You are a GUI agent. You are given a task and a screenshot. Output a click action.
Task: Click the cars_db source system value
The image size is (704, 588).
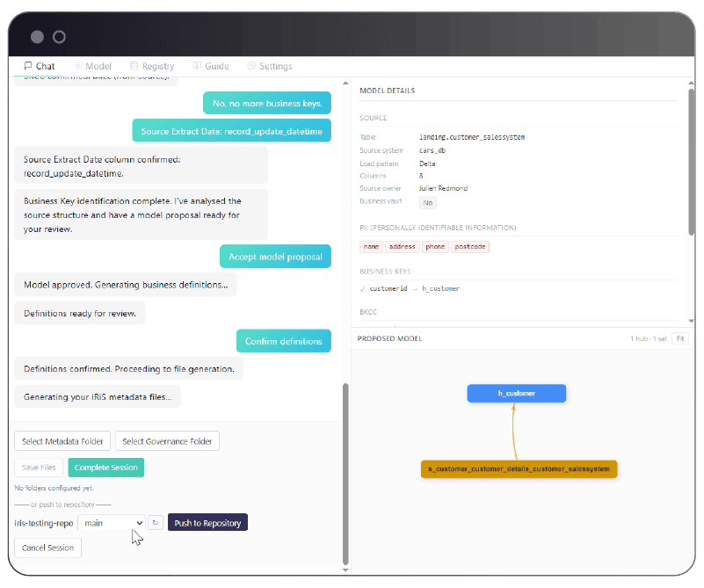(432, 150)
